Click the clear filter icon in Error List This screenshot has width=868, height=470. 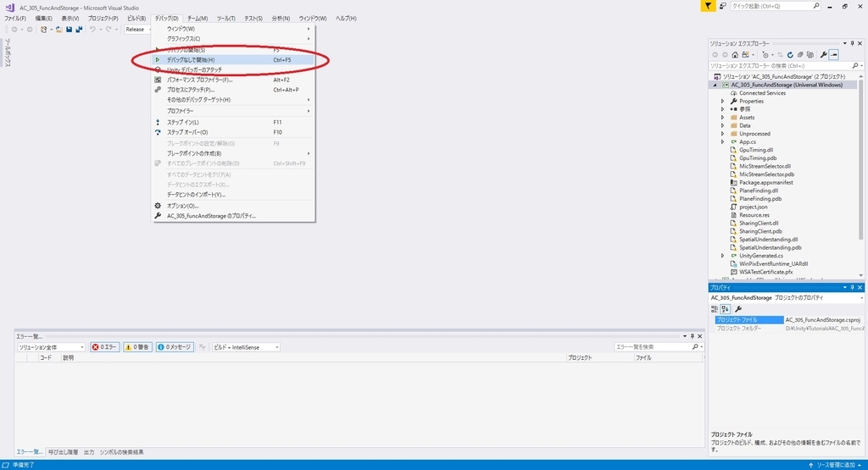point(202,347)
